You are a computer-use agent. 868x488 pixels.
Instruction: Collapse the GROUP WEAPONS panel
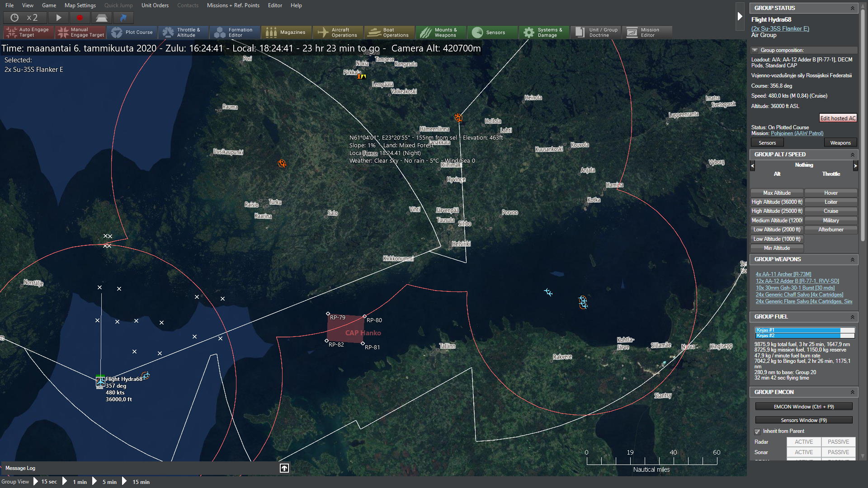click(x=852, y=259)
